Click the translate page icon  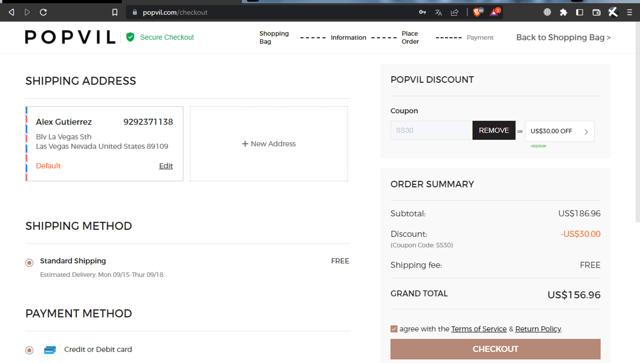point(438,12)
